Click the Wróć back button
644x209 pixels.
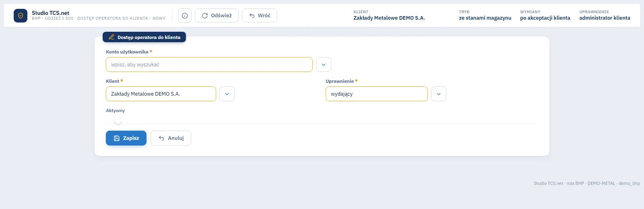pos(260,16)
